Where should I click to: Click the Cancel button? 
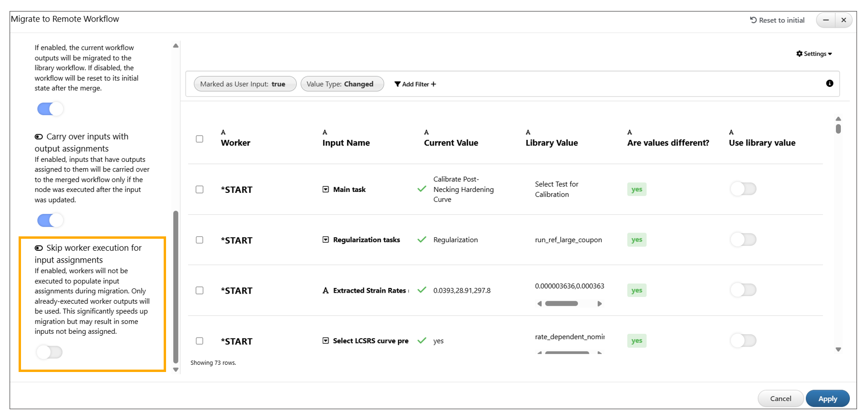point(780,399)
